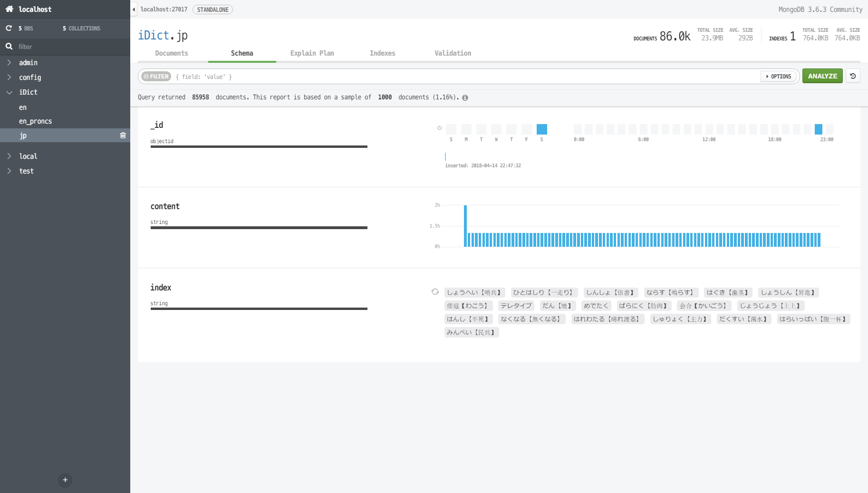Expand the config database
Viewport: 868px width, 493px height.
pyautogui.click(x=9, y=77)
